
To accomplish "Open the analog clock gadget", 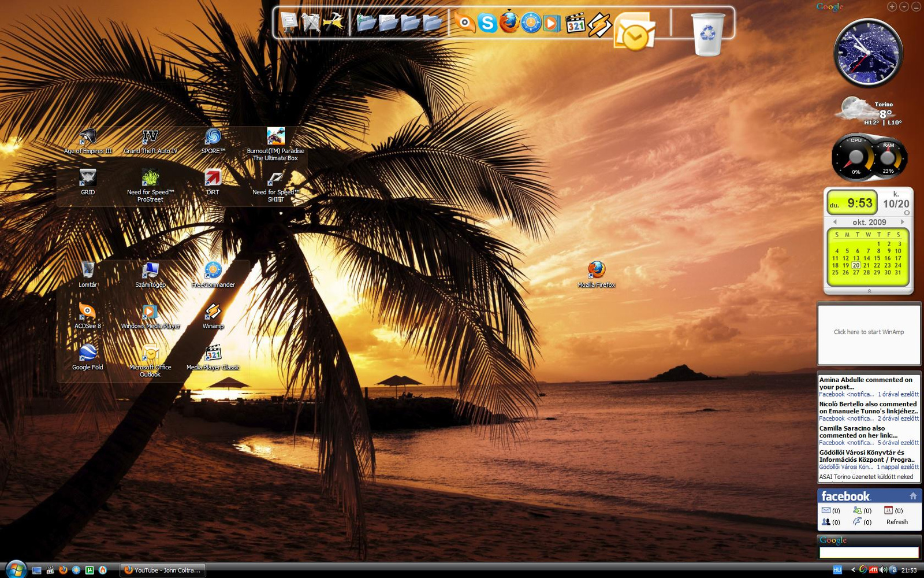I will point(868,53).
